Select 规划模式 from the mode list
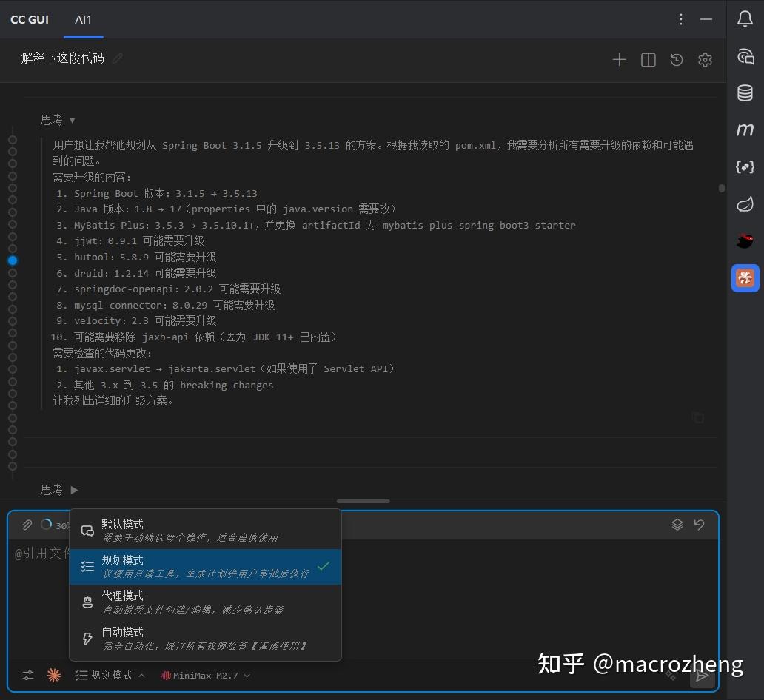This screenshot has width=764, height=700. pos(205,567)
